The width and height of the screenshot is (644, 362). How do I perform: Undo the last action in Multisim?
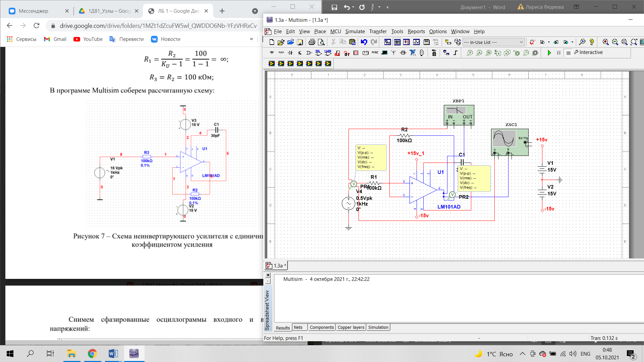coord(364,42)
